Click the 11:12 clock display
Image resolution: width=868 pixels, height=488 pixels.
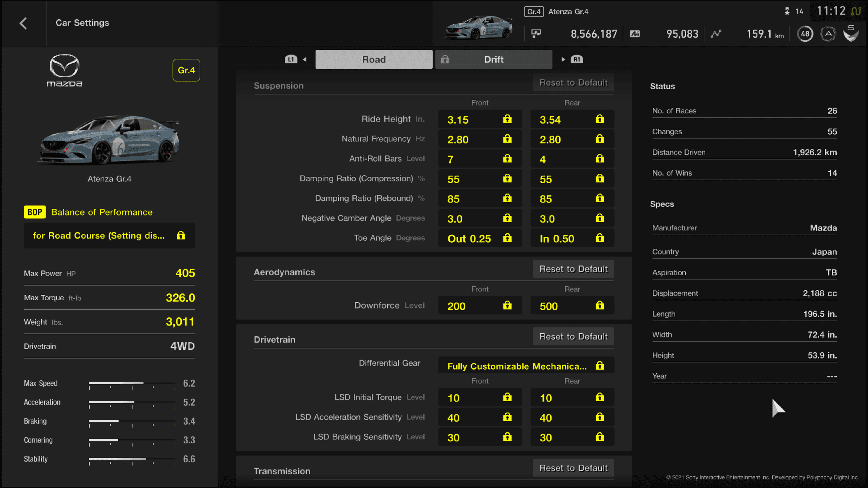click(831, 11)
